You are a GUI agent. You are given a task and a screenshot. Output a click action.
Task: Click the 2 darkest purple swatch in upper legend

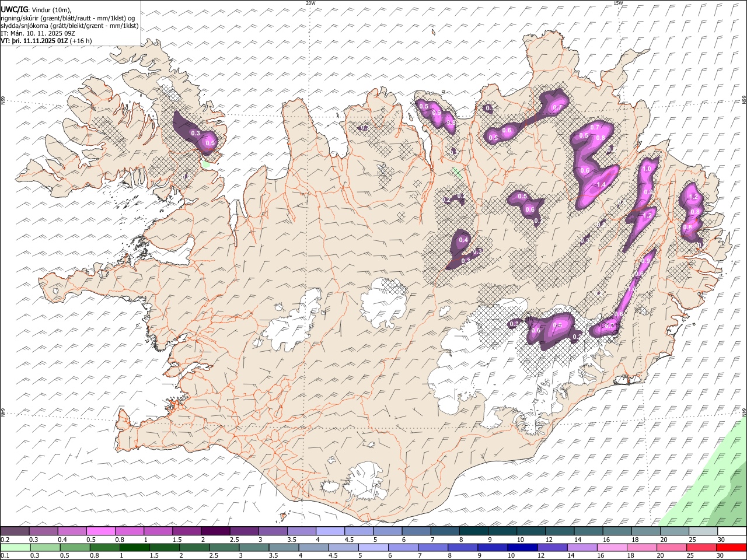[215, 531]
